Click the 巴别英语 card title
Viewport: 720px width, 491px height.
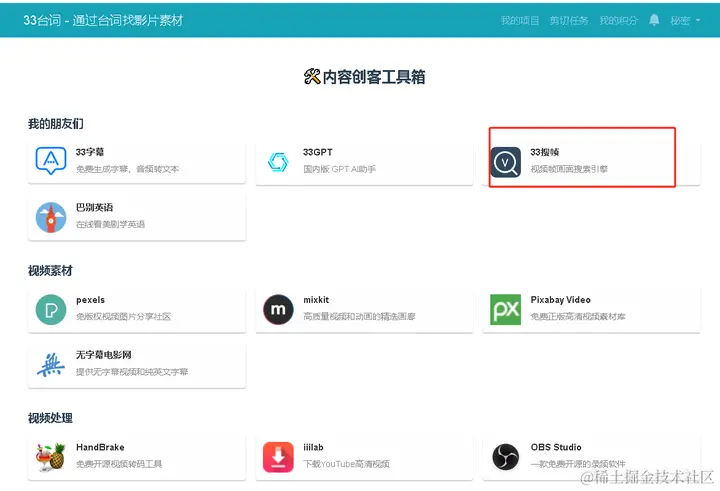pos(95,208)
